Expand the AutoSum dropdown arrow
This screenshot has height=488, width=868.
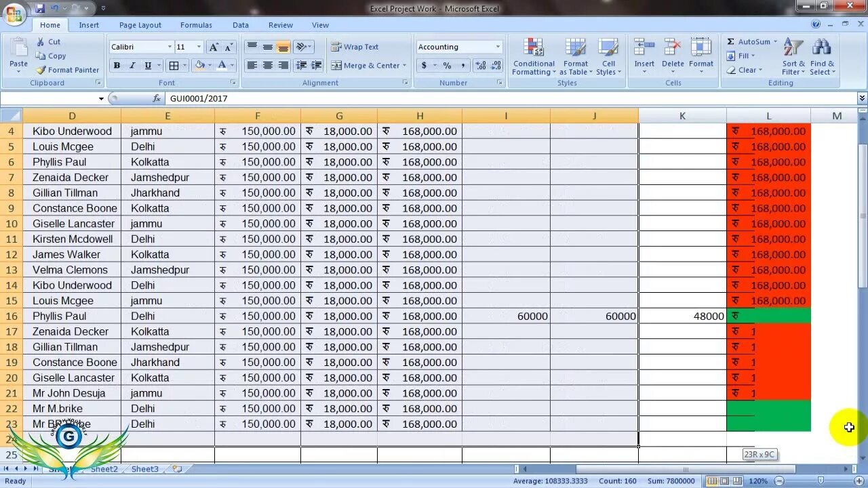[775, 41]
